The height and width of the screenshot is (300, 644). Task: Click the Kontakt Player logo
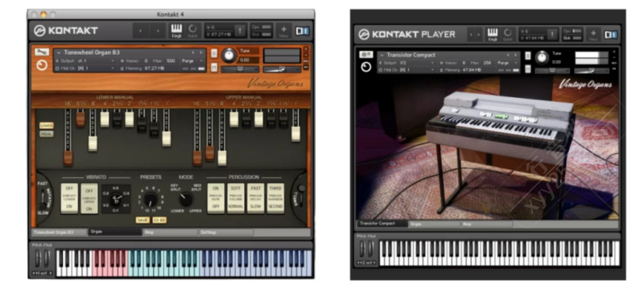coord(407,35)
